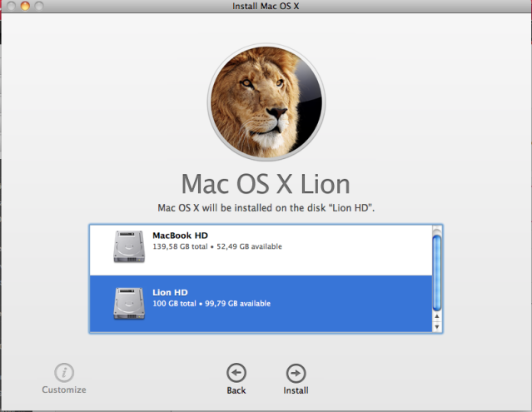Choose the MacBook HD disk name
Viewport: 532px width, 412px height.
[180, 236]
